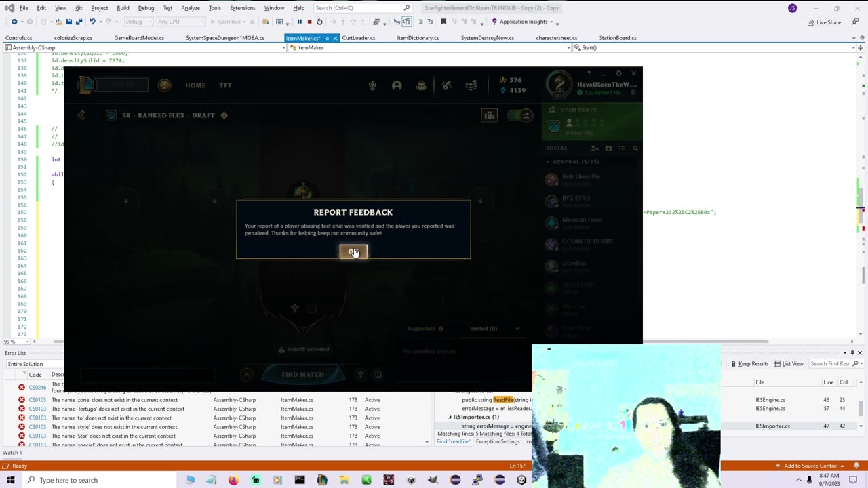Open the Exception Settings tab
Screen dimensions: 868x488
coord(498,441)
